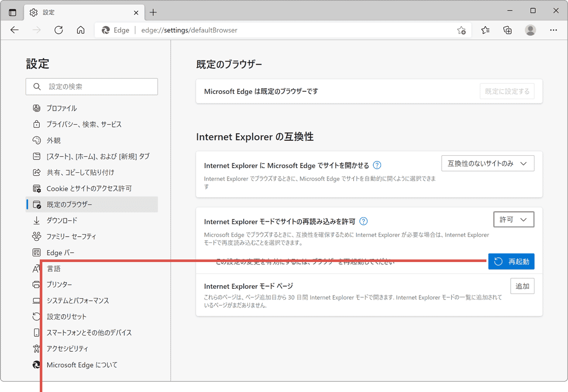The width and height of the screenshot is (568, 392).
Task: Open [スタート]、[ホーム]、および [新規] タブ settings
Action: pyautogui.click(x=91, y=156)
